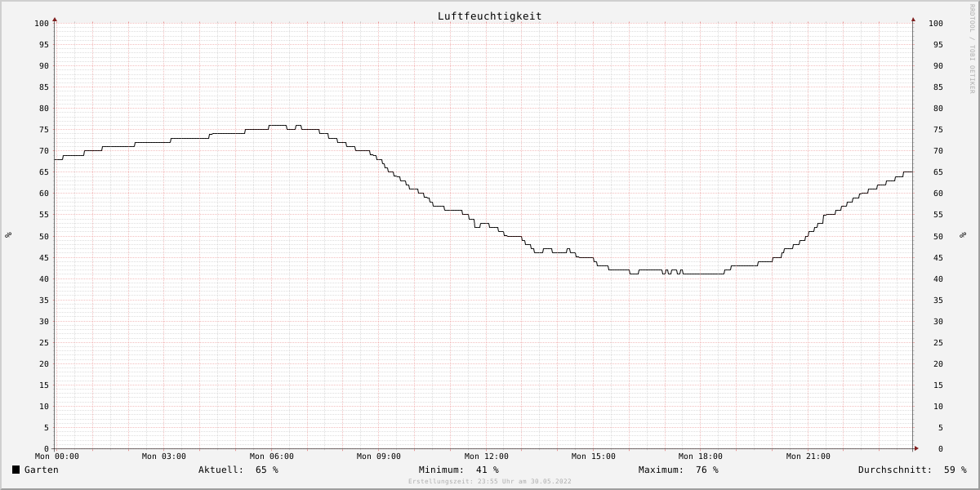This screenshot has width=980, height=490.
Task: Click the 25 label on left y-axis
Action: pos(44,342)
